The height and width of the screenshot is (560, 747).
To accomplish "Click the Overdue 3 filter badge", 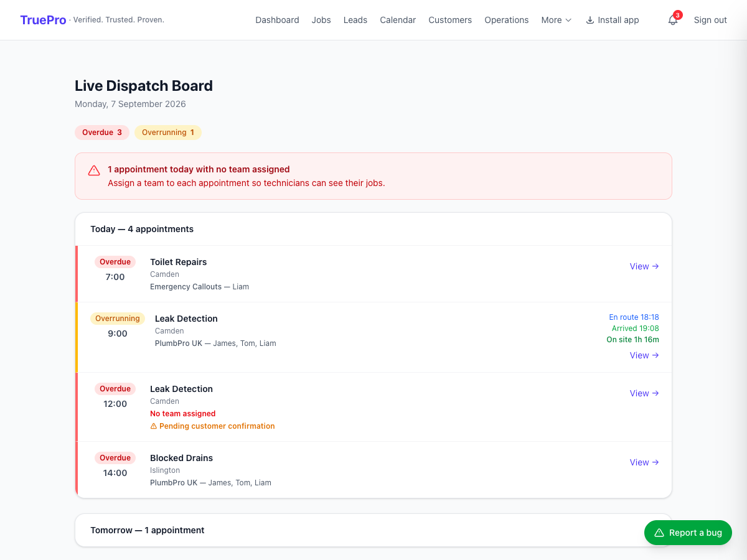I will (x=102, y=133).
